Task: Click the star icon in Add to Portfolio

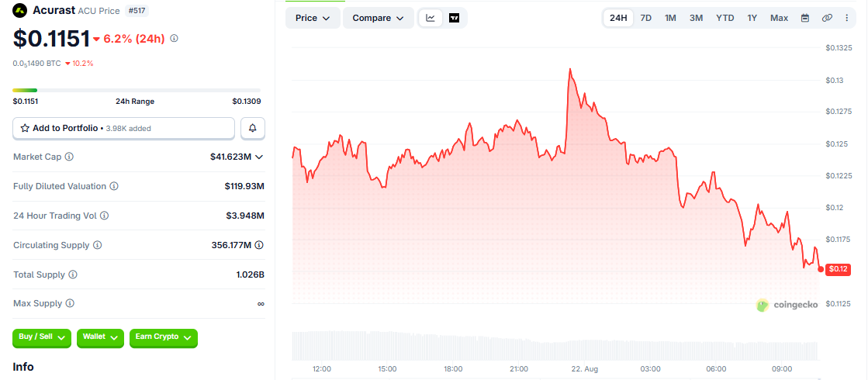Action: pos(25,128)
